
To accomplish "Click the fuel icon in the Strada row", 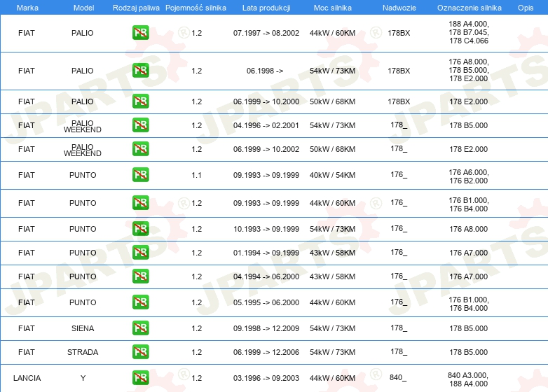I will pos(140,351).
